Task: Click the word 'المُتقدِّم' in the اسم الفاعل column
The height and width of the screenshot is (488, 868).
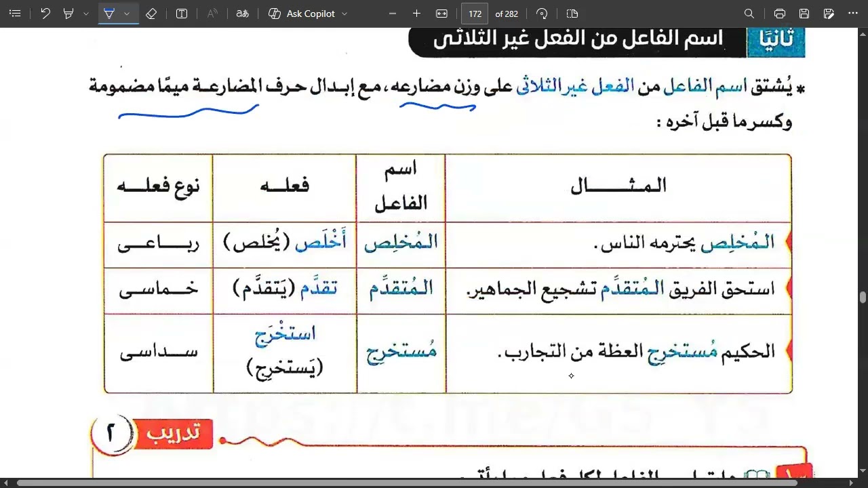Action: pos(401,289)
